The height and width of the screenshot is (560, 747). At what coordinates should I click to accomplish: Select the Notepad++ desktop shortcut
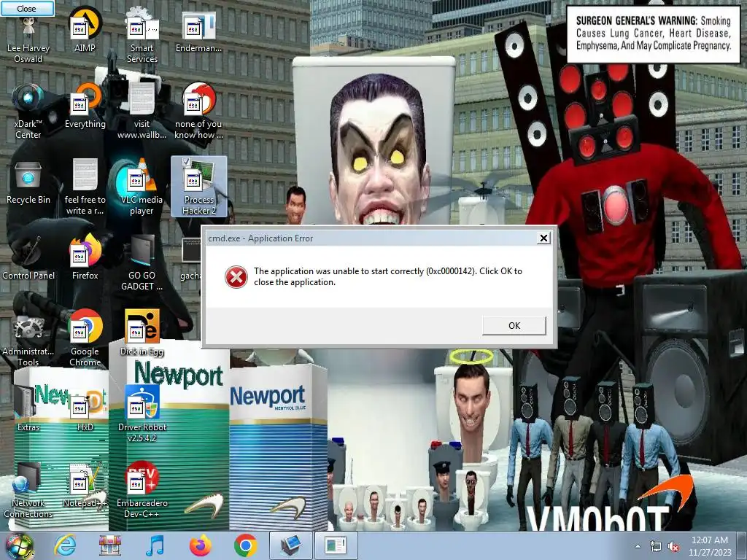tap(85, 485)
